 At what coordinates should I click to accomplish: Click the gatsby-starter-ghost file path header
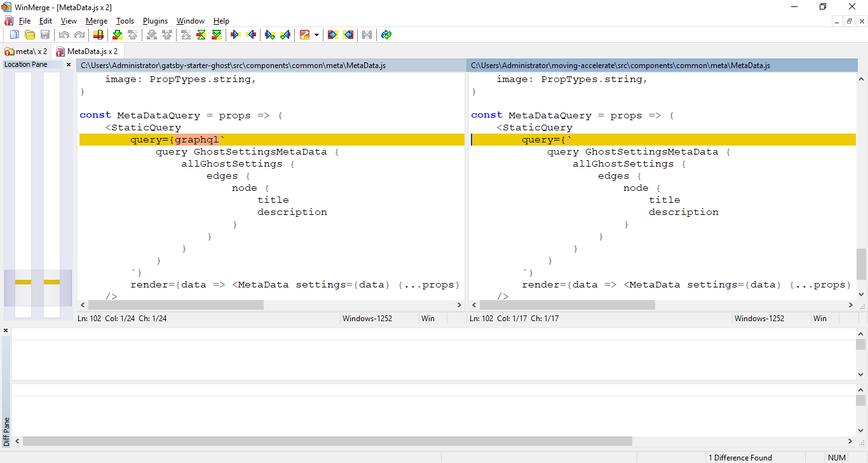(271, 66)
